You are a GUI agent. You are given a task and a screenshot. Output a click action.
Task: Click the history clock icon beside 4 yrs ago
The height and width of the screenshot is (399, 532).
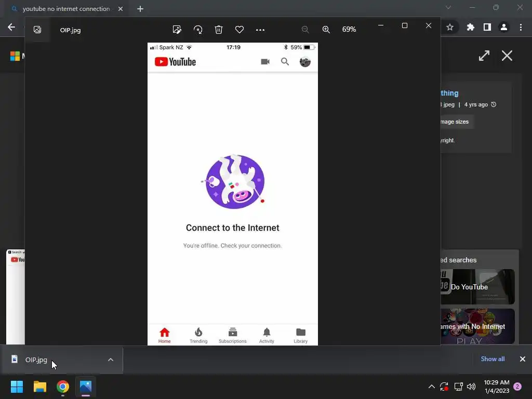tap(494, 104)
